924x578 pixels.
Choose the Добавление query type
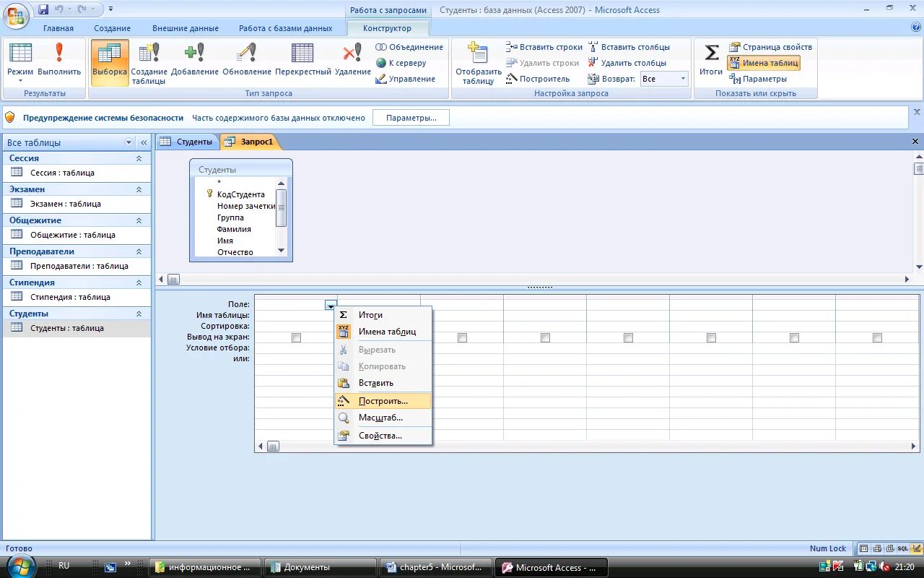(195, 59)
